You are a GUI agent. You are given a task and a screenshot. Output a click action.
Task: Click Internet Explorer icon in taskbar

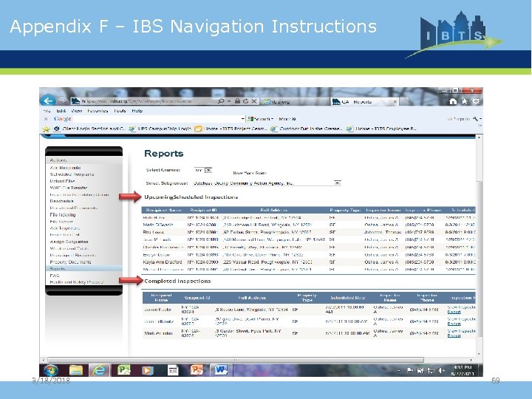99,370
